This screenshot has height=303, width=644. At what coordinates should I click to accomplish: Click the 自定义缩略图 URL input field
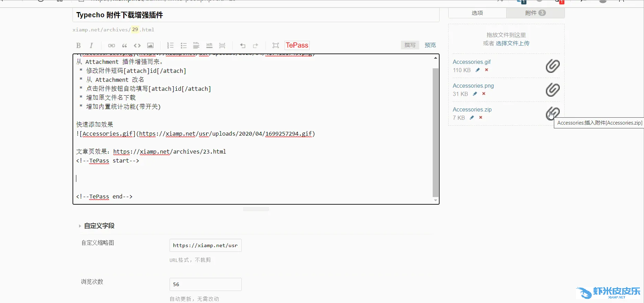[205, 245]
